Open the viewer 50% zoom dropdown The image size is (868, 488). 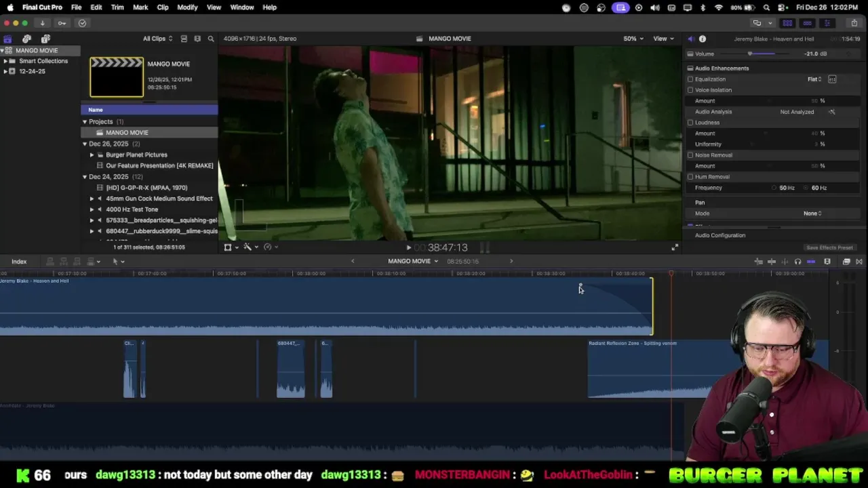point(633,39)
